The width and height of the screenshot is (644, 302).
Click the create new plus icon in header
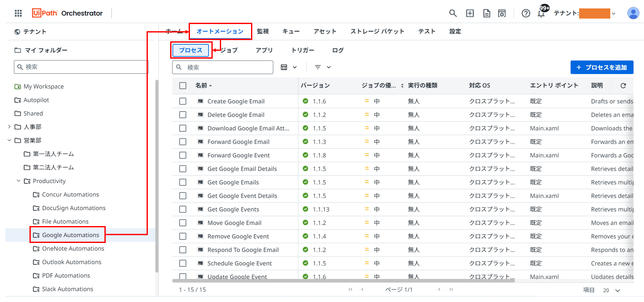tap(470, 13)
